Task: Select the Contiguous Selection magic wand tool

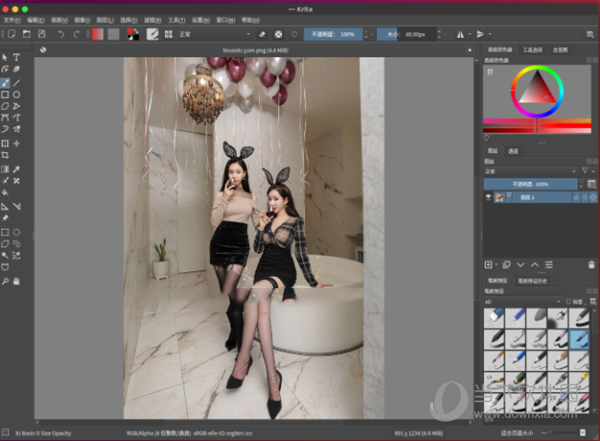Action: [x=5, y=255]
